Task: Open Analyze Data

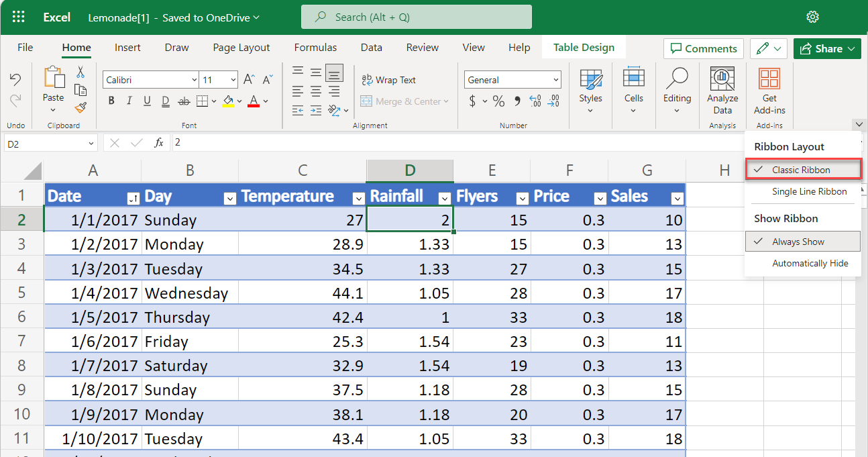Action: (722, 91)
